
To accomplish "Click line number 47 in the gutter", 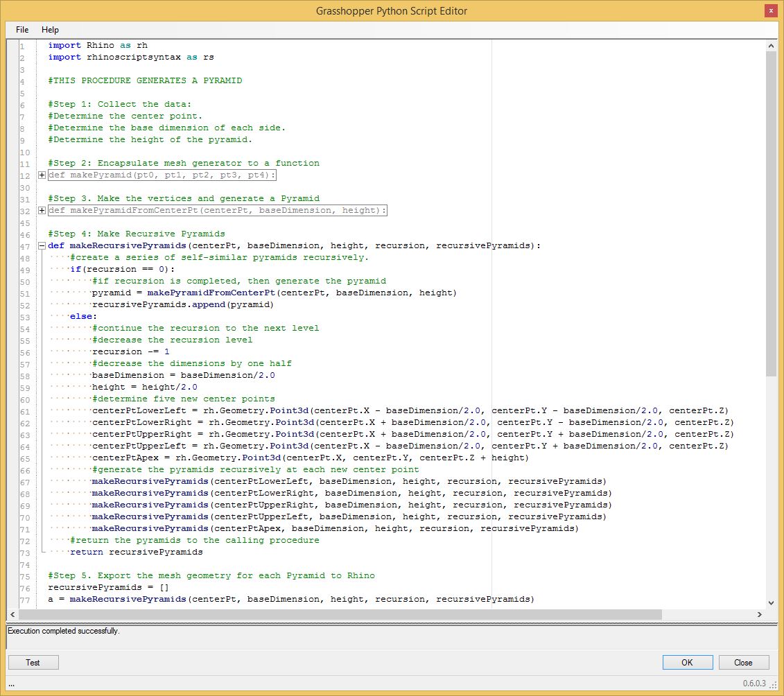I will tap(25, 247).
